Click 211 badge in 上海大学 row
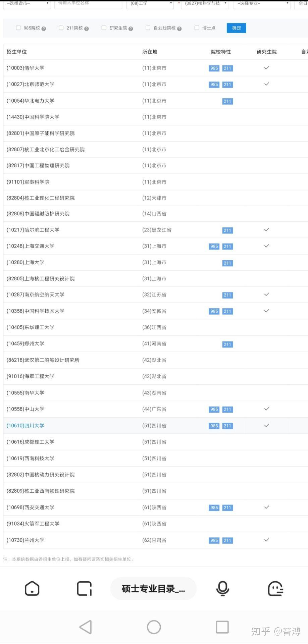This screenshot has height=644, width=308. [227, 263]
